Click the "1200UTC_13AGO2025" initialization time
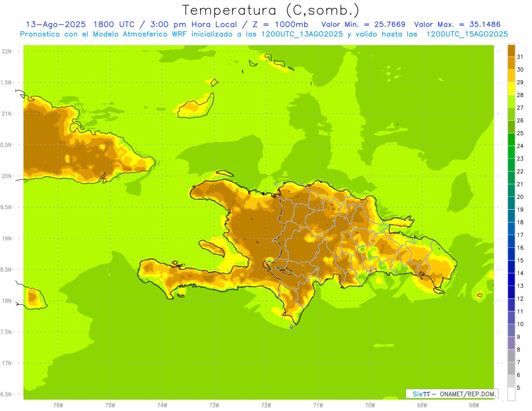The height and width of the screenshot is (411, 532). coord(301,34)
